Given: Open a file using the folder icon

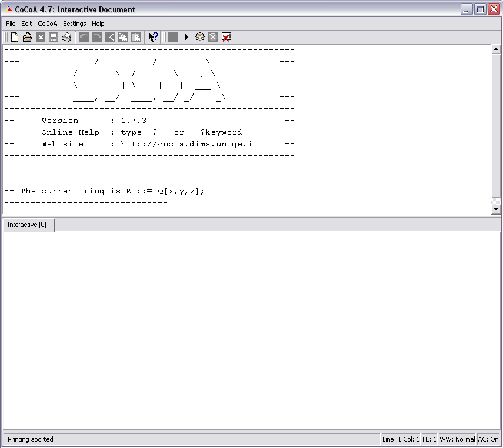Looking at the screenshot, I should 28,37.
